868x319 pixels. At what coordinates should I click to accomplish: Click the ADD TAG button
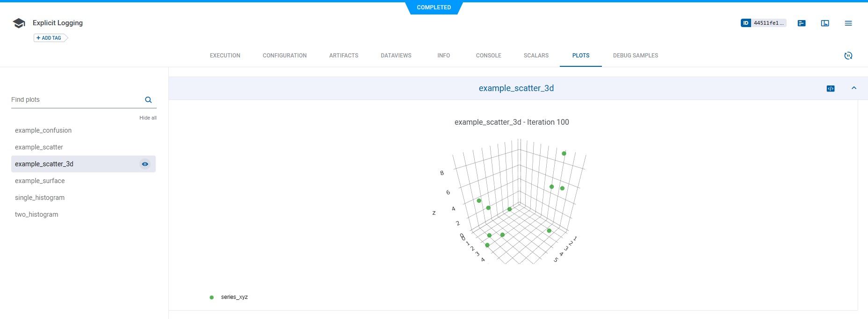tap(49, 38)
